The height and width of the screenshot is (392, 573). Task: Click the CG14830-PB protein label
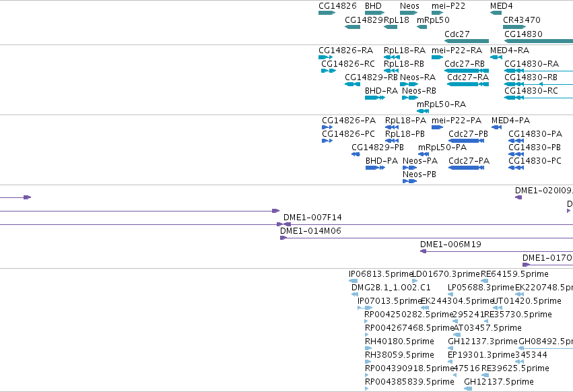pyautogui.click(x=535, y=148)
